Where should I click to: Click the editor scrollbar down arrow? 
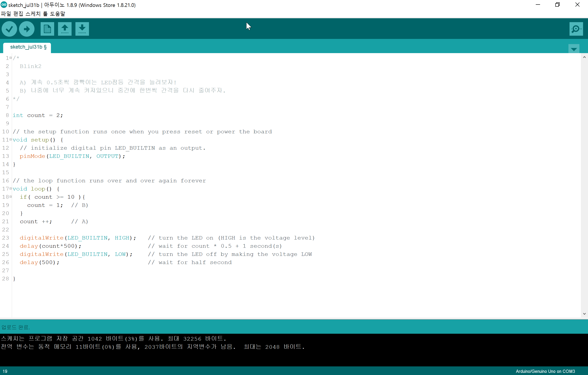[584, 314]
